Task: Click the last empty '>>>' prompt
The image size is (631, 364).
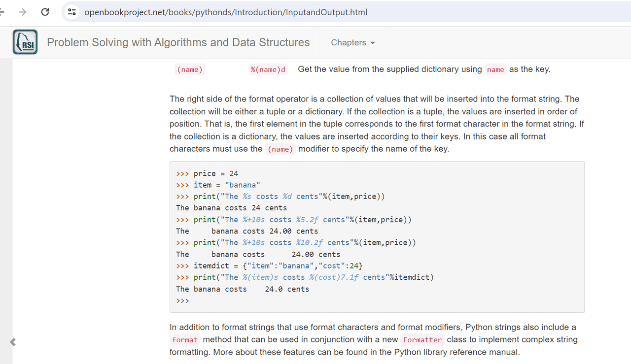Action: click(182, 300)
